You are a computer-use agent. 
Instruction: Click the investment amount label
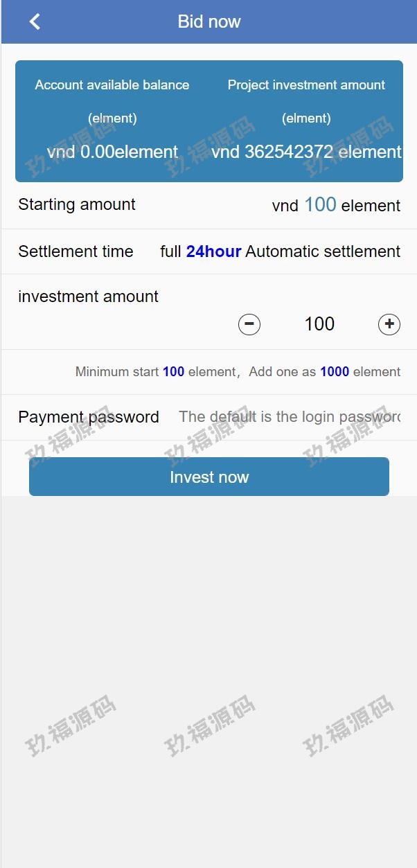[x=88, y=296]
